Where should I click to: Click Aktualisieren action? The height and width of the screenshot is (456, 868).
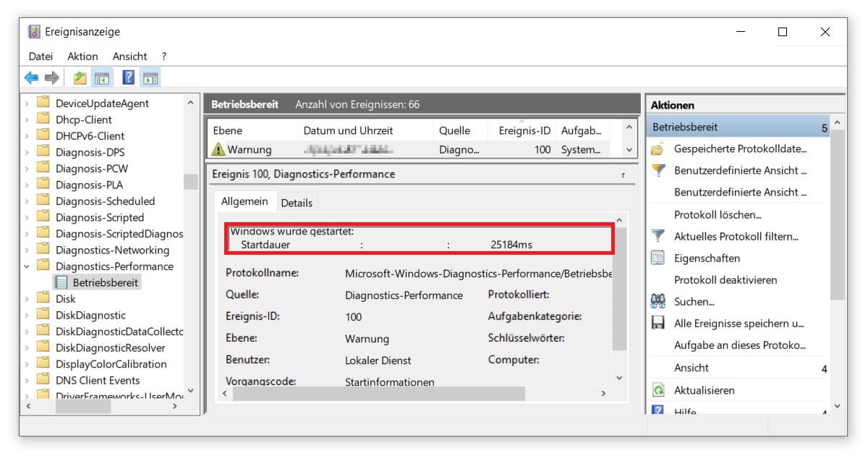(704, 390)
